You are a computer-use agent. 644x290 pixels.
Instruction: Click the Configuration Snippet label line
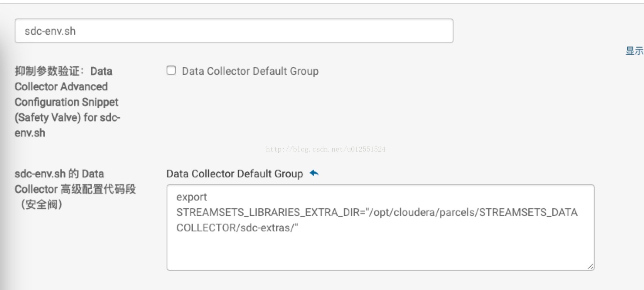[66, 102]
